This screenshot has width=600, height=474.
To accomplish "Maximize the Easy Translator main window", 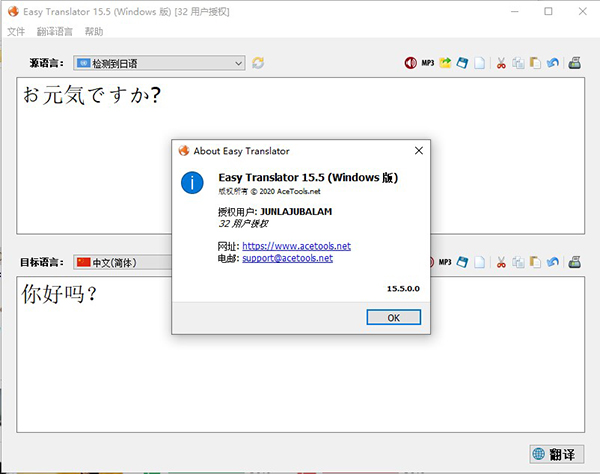I will tap(548, 11).
